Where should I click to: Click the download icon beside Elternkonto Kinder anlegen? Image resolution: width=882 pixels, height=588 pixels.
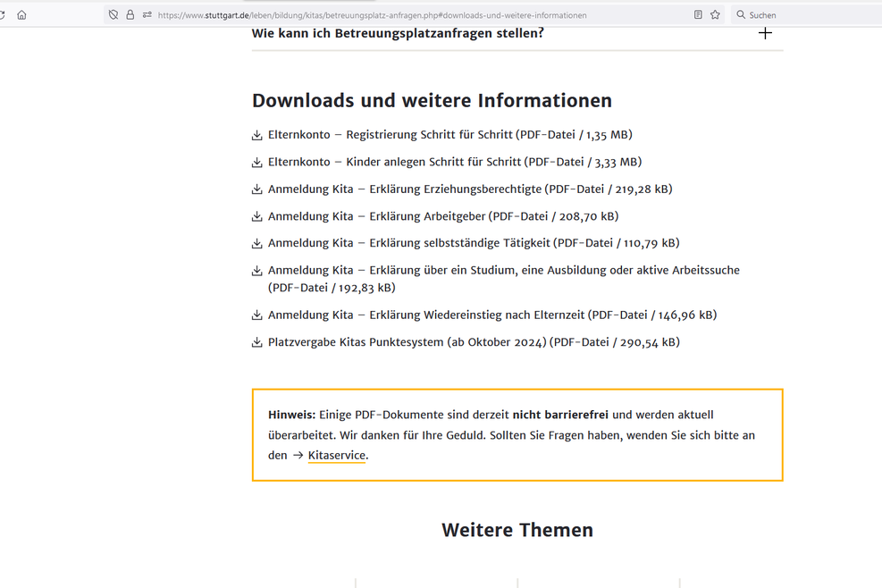point(257,162)
